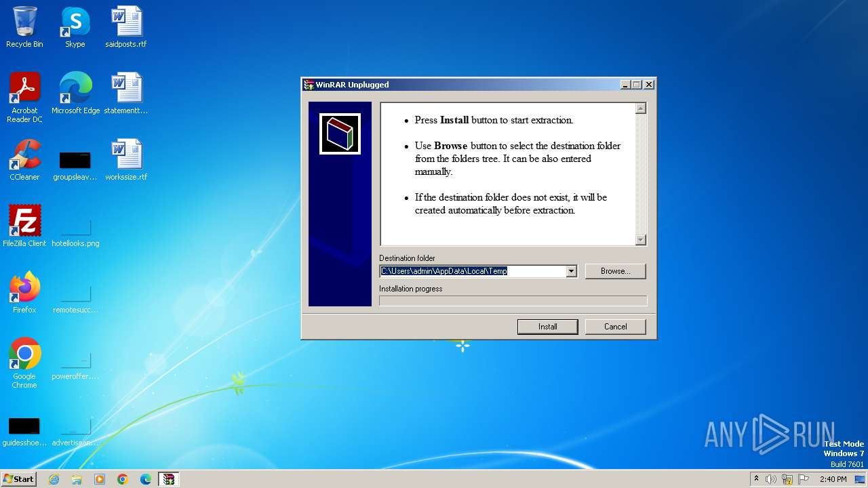
Task: Select the poweroffer... desktop file
Action: coord(75,365)
